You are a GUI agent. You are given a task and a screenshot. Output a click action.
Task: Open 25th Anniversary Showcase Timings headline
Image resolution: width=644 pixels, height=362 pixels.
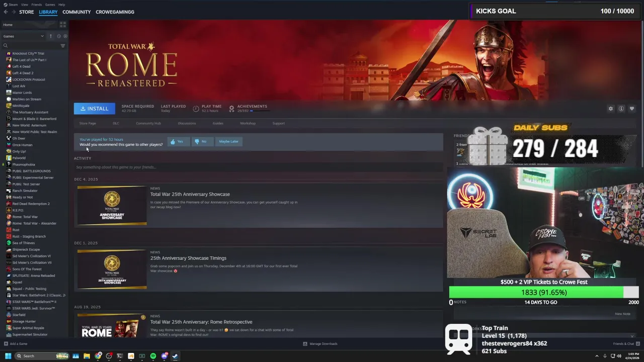(188, 258)
